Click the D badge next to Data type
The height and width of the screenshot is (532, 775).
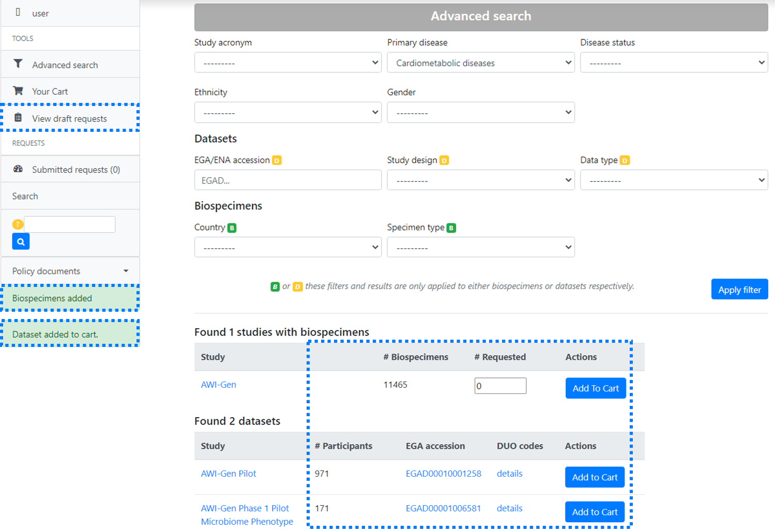click(x=625, y=161)
